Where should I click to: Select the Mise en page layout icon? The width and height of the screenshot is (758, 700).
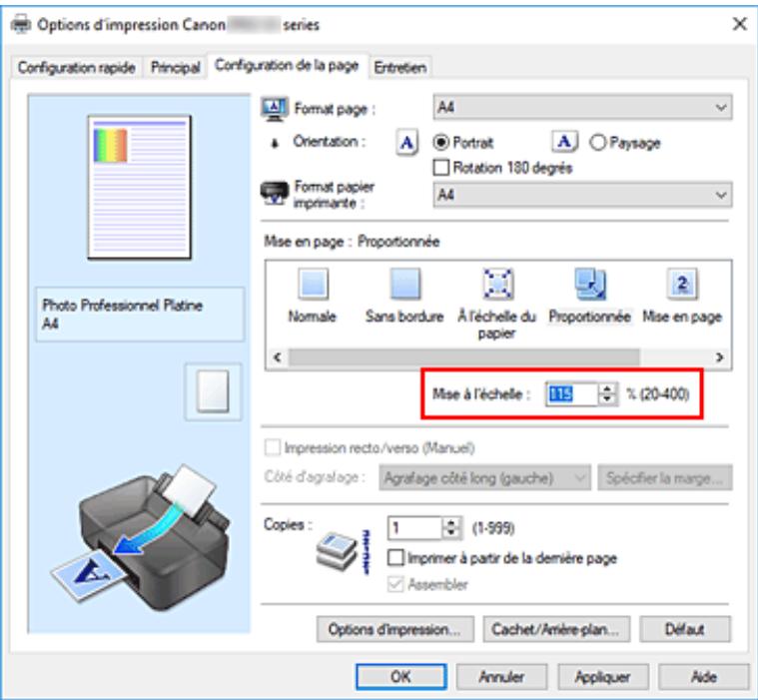tap(682, 284)
